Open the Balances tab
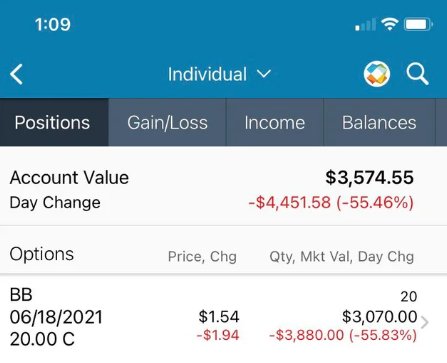Viewport: 447px width, 363px height. [379, 122]
